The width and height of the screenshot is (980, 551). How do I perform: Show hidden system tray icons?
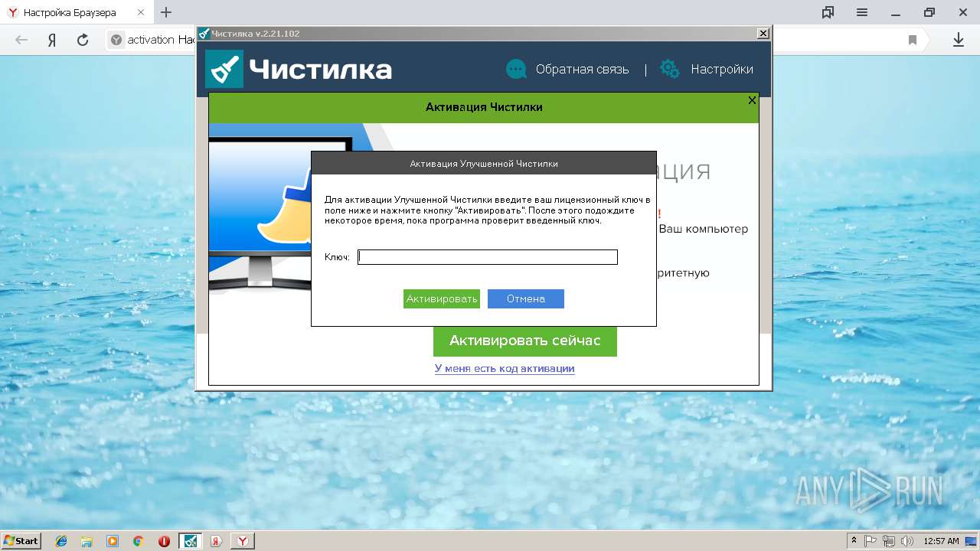click(x=854, y=541)
